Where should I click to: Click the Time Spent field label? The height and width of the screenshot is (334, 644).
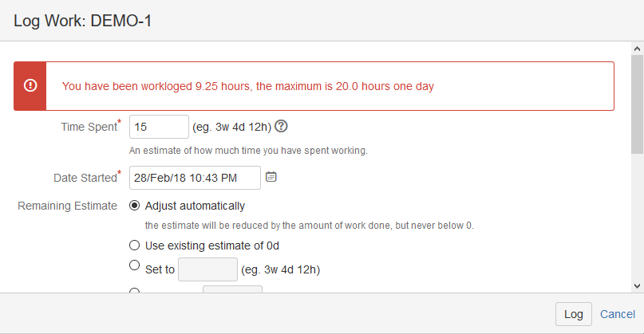click(89, 127)
